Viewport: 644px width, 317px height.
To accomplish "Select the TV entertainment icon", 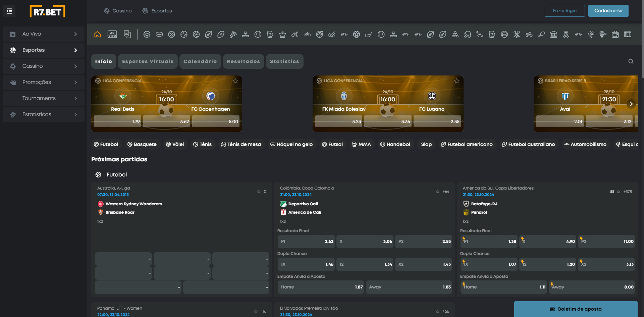I will (x=615, y=34).
